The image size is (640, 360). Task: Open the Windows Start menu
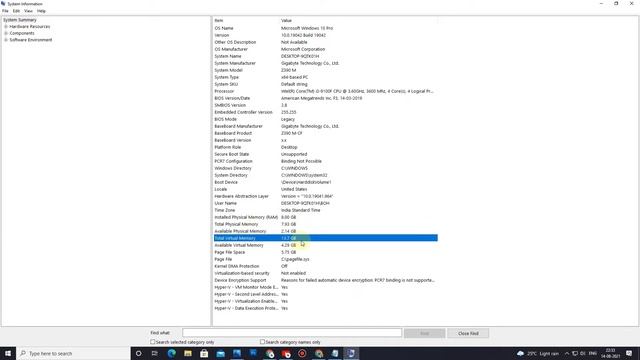pos(8,353)
